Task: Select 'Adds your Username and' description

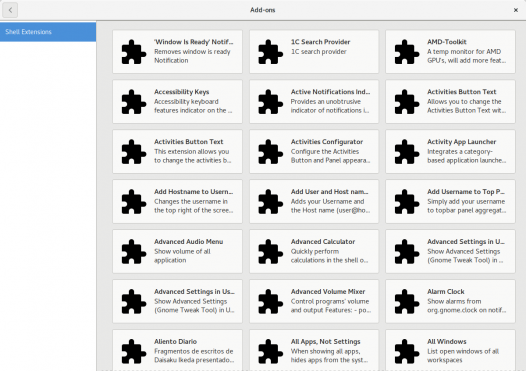Action: click(330, 206)
